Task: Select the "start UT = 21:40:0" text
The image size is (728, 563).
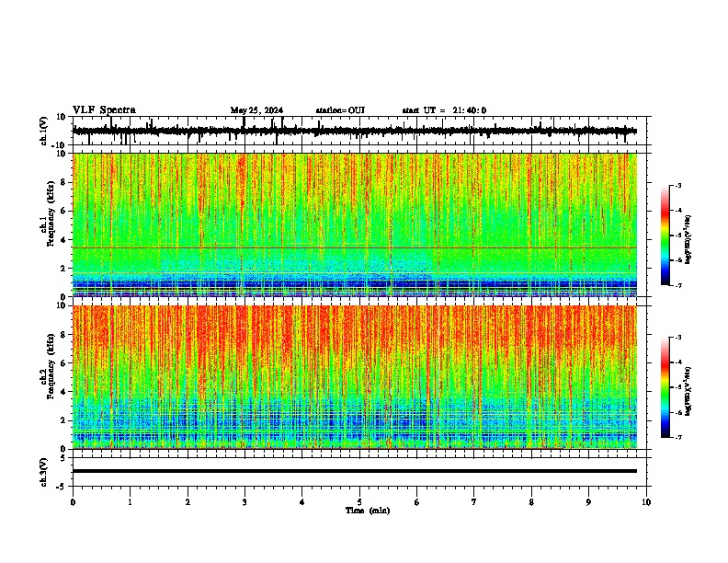Action: click(x=444, y=110)
